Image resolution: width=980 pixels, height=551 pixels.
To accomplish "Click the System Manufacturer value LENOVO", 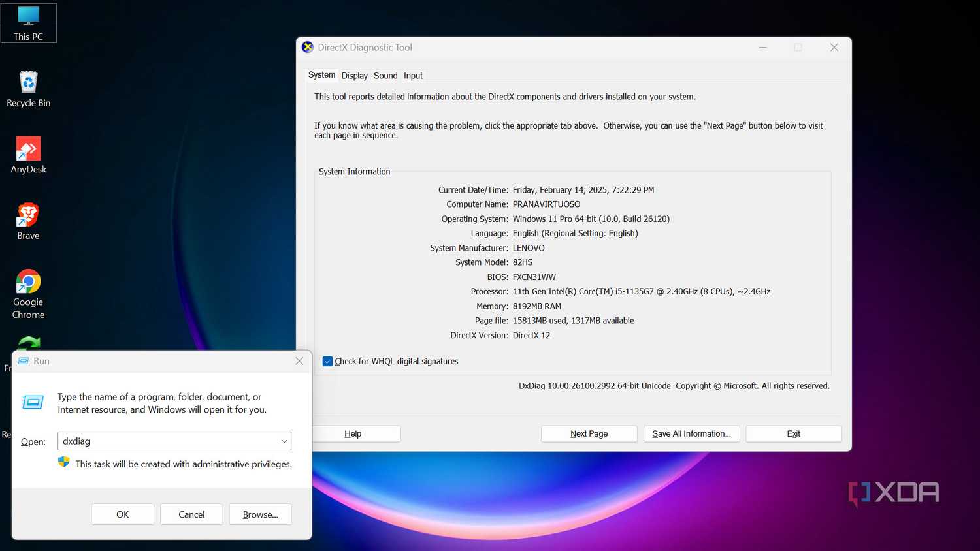I will click(529, 248).
